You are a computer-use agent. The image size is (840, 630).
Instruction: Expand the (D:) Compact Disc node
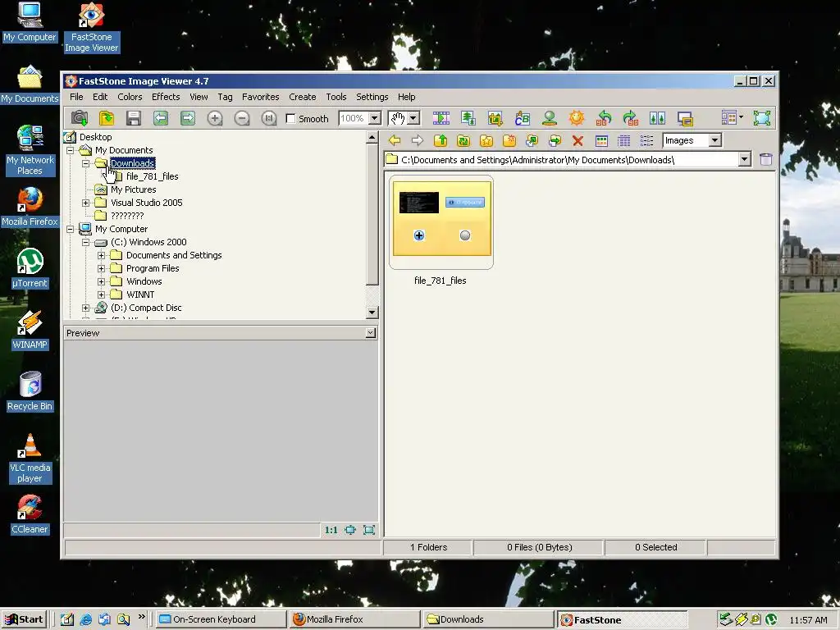pos(85,308)
